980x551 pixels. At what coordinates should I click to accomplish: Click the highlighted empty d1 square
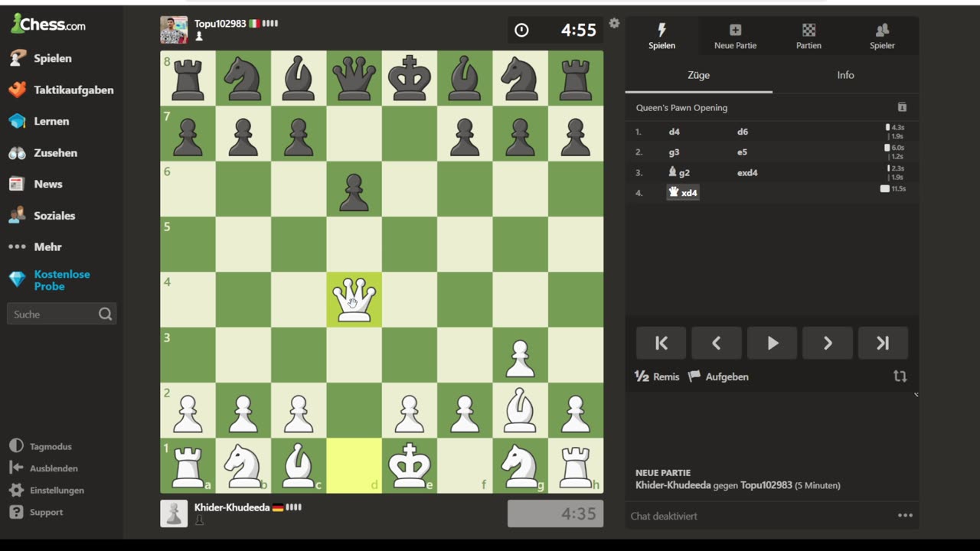pos(354,465)
